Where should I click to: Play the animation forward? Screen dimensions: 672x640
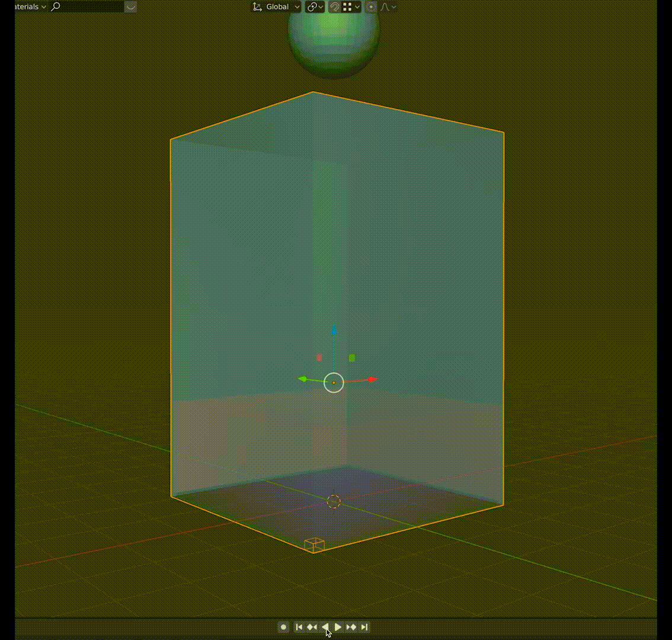point(338,627)
